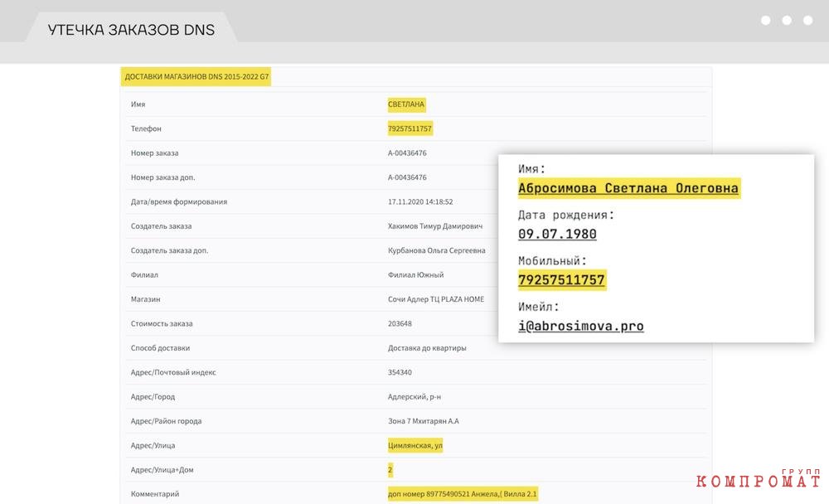This screenshot has height=504, width=829.
Task: Click the Номер заказа доп. label
Action: [162, 177]
